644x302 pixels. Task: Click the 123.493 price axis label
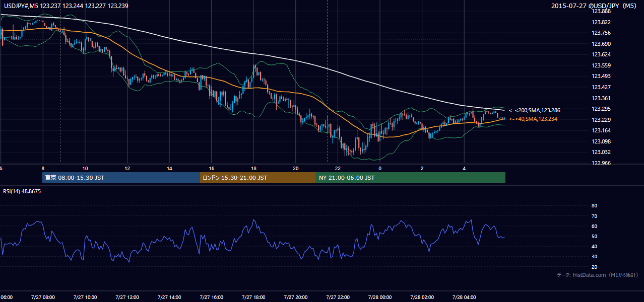pyautogui.click(x=601, y=76)
